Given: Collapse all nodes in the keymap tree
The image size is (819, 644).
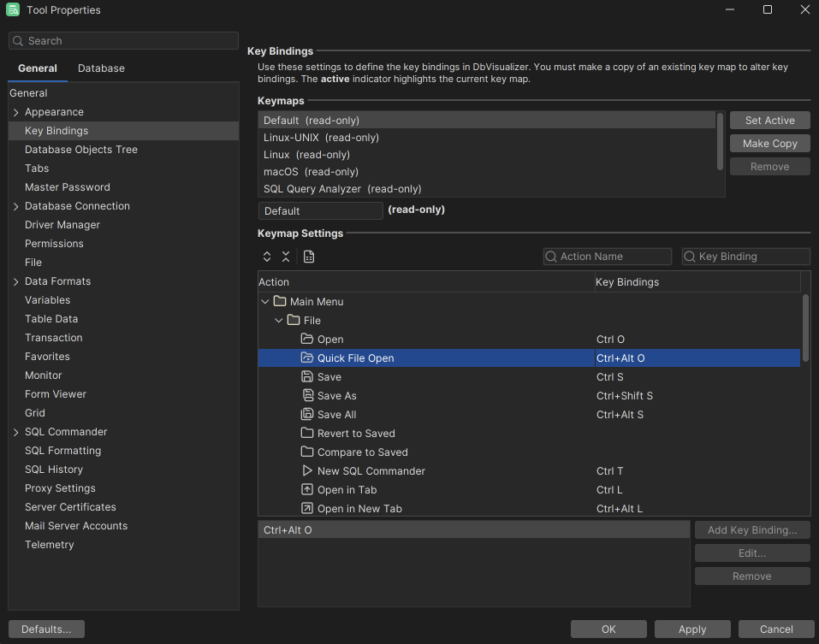Looking at the screenshot, I should pos(286,256).
